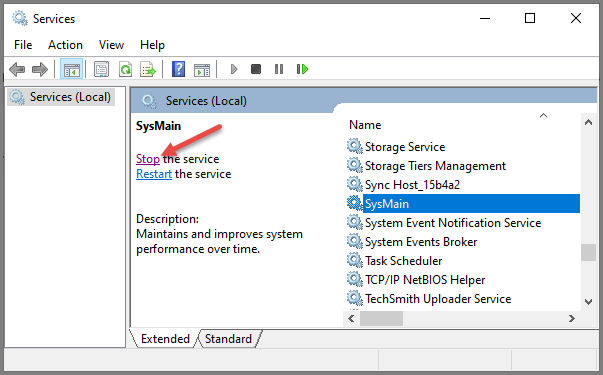
Task: Open the Help menu
Action: tap(152, 45)
